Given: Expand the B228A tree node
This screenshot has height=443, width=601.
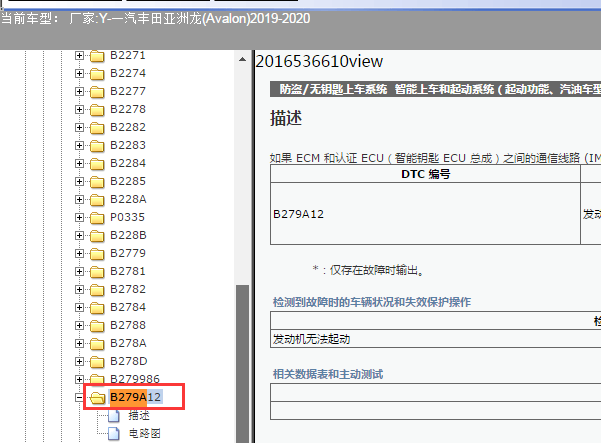Looking at the screenshot, I should 79,200.
